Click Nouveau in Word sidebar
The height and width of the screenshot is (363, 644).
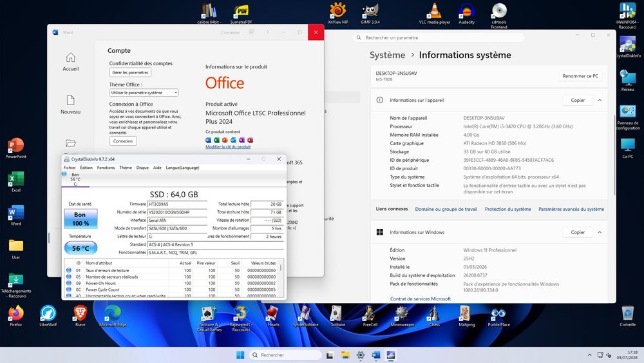pyautogui.click(x=71, y=105)
